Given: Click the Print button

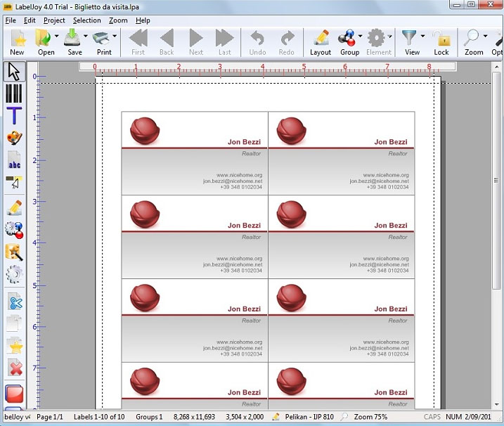Looking at the screenshot, I should tap(104, 42).
